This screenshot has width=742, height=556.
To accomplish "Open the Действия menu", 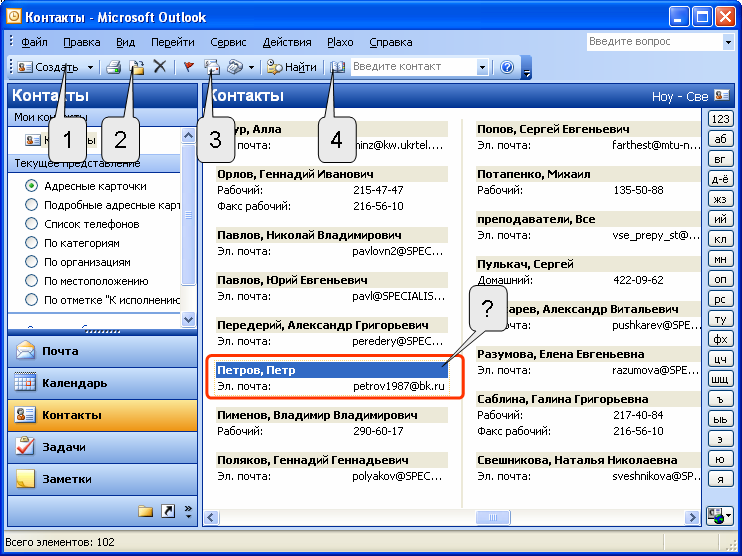I will click(287, 42).
